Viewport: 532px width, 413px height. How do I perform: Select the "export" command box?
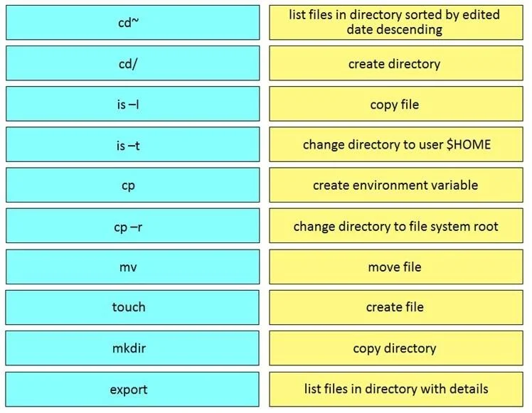pos(132,390)
